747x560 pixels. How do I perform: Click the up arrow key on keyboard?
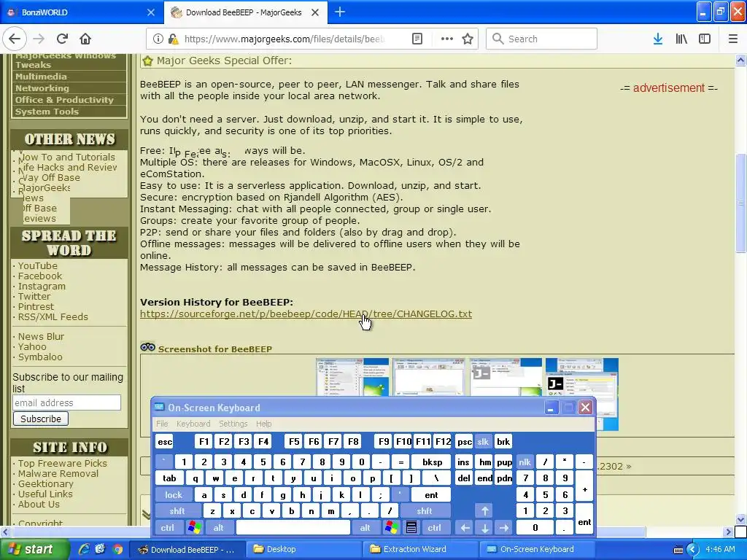(484, 511)
